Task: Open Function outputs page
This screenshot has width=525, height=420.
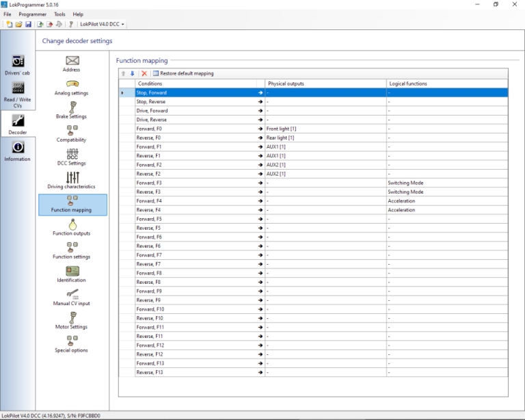Action: coord(72,227)
